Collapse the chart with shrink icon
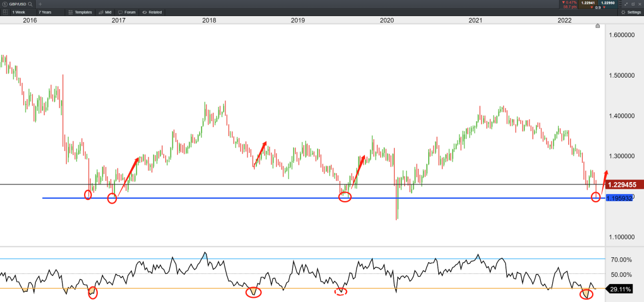 point(626,4)
